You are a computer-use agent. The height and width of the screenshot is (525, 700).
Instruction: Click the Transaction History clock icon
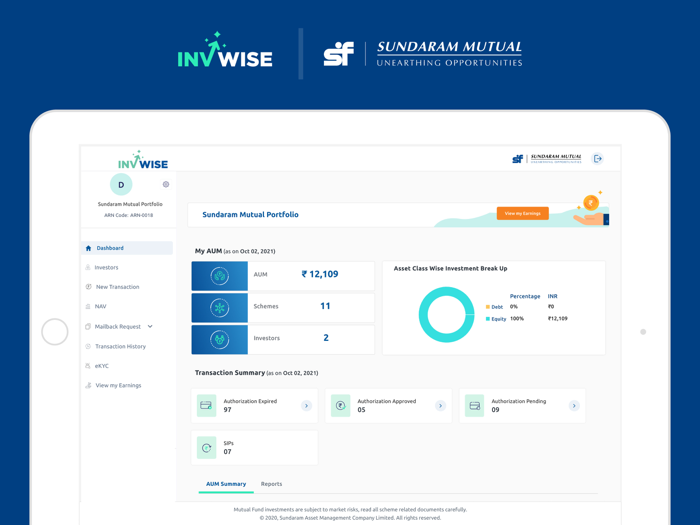88,346
